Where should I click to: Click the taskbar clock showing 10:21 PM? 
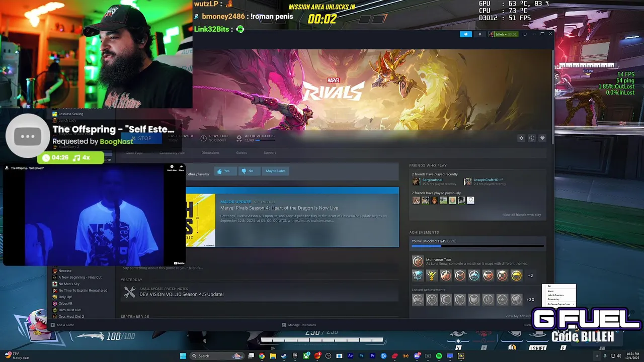click(x=633, y=356)
